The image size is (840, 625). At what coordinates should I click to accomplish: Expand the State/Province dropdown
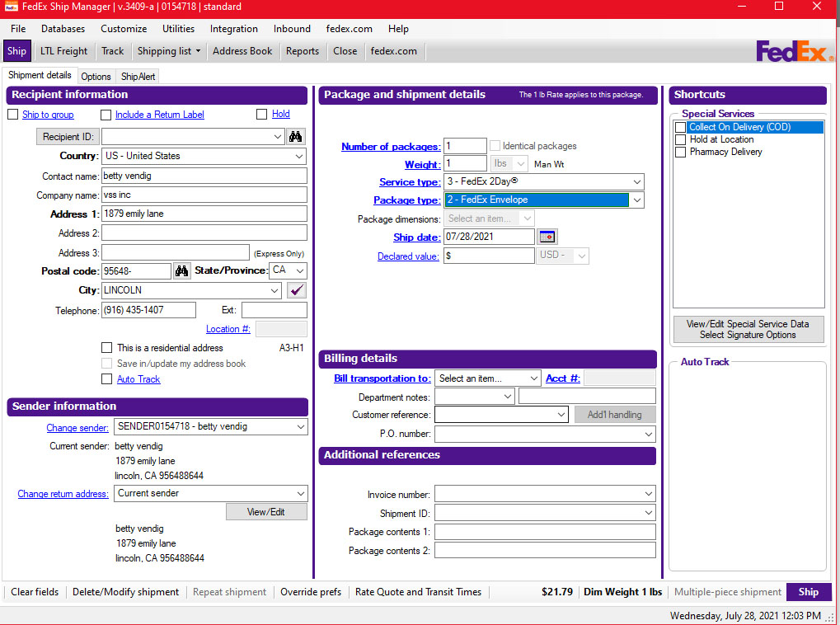300,270
